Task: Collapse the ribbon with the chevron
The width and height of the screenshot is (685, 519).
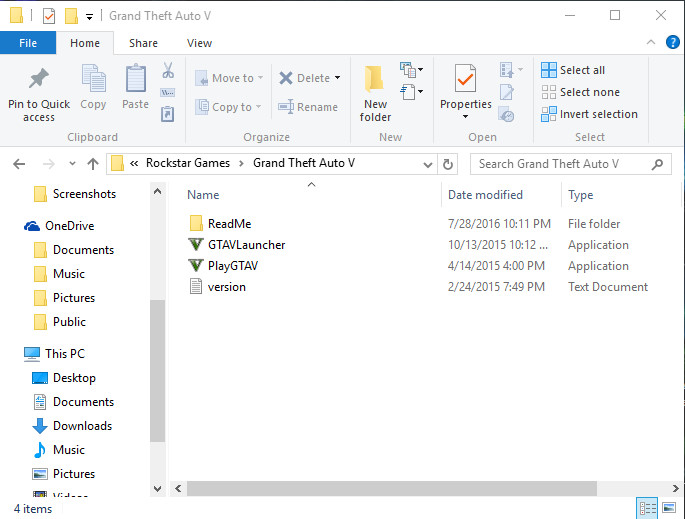Action: click(x=650, y=42)
